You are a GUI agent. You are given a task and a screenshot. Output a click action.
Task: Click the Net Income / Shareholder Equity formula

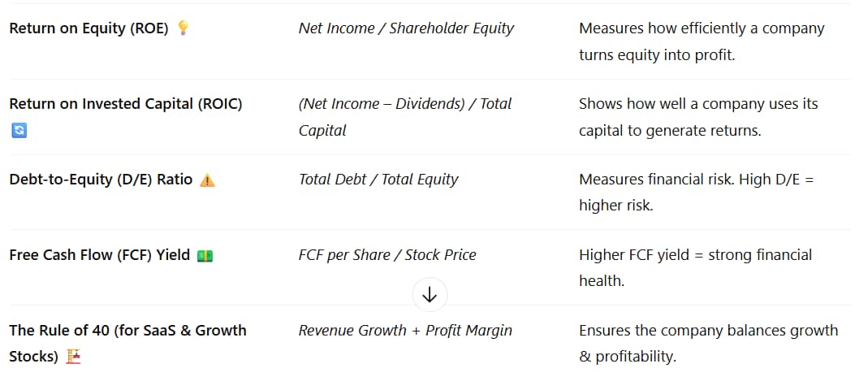[x=406, y=28]
